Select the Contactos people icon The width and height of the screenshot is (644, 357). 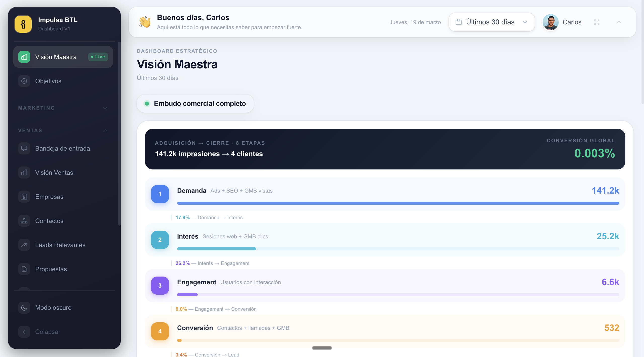(x=24, y=220)
